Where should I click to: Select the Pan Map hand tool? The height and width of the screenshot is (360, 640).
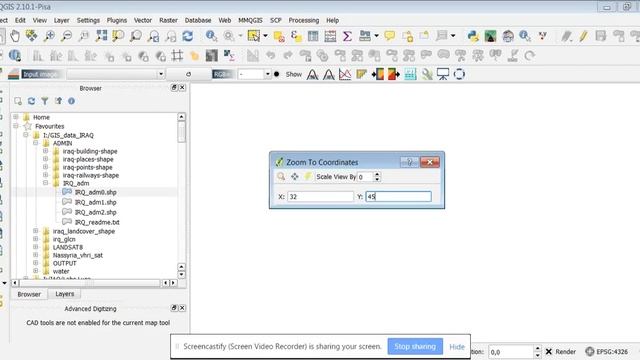15,36
